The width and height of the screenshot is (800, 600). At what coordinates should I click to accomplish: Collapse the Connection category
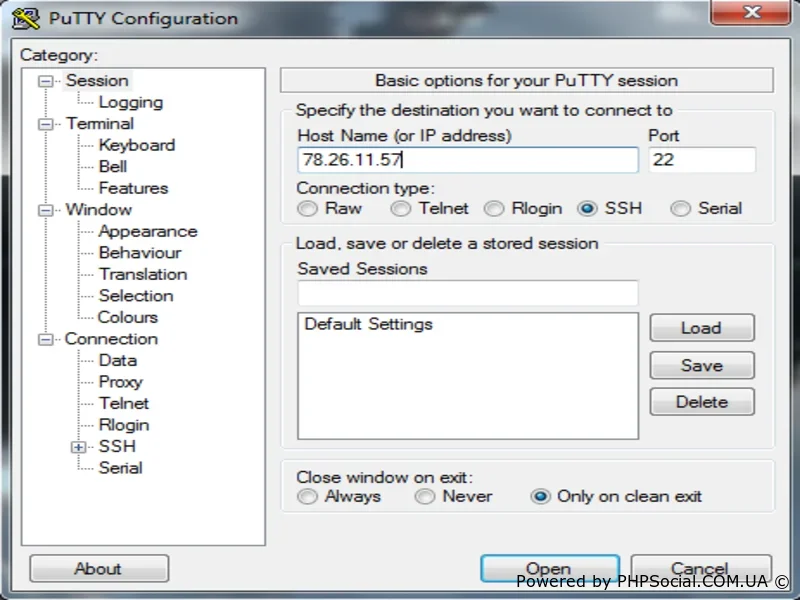[45, 340]
